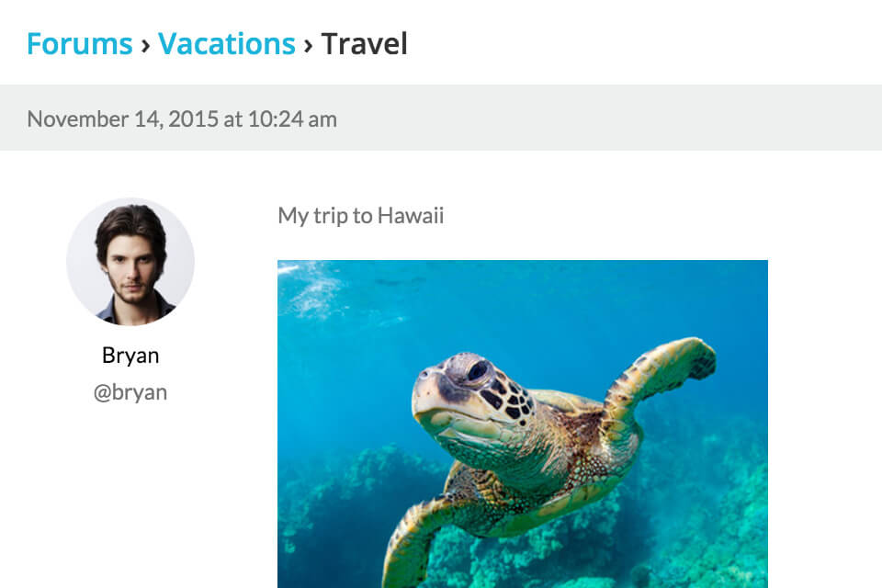The width and height of the screenshot is (882, 588).
Task: Open Bryan's circular profile avatar
Action: coord(130,262)
